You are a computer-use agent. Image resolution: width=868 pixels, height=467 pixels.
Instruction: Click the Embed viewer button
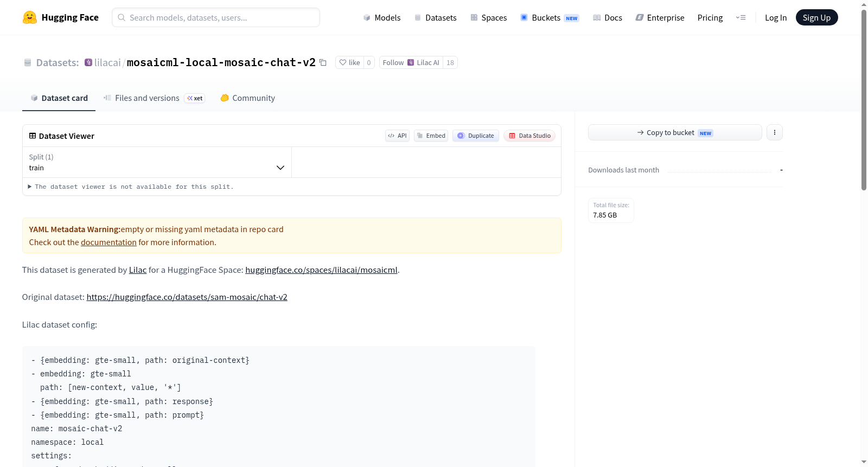click(431, 136)
